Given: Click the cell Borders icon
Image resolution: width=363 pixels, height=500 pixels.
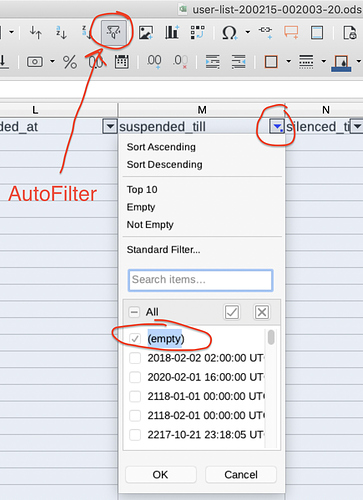Looking at the screenshot, I should (x=271, y=62).
